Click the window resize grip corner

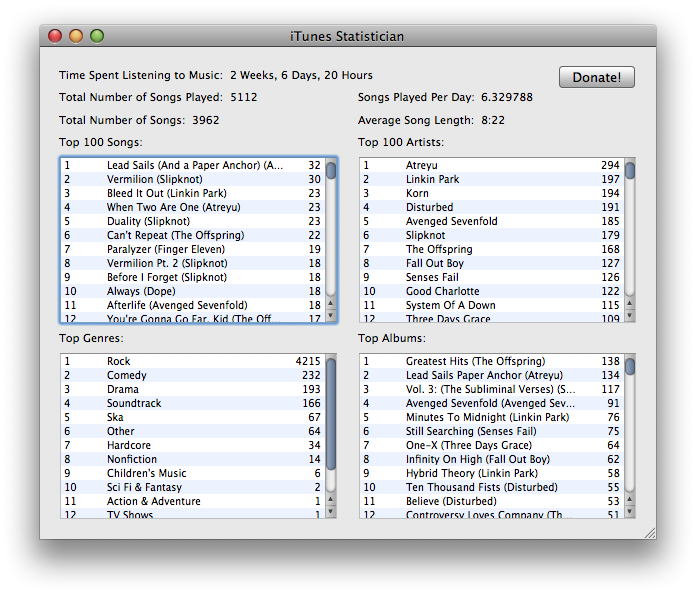click(x=650, y=533)
